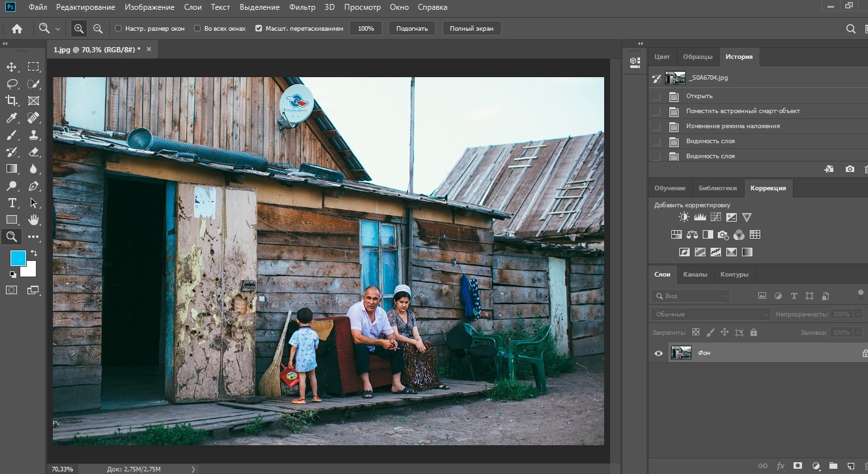The image size is (868, 474).
Task: Select the Frame tool
Action: tap(33, 101)
